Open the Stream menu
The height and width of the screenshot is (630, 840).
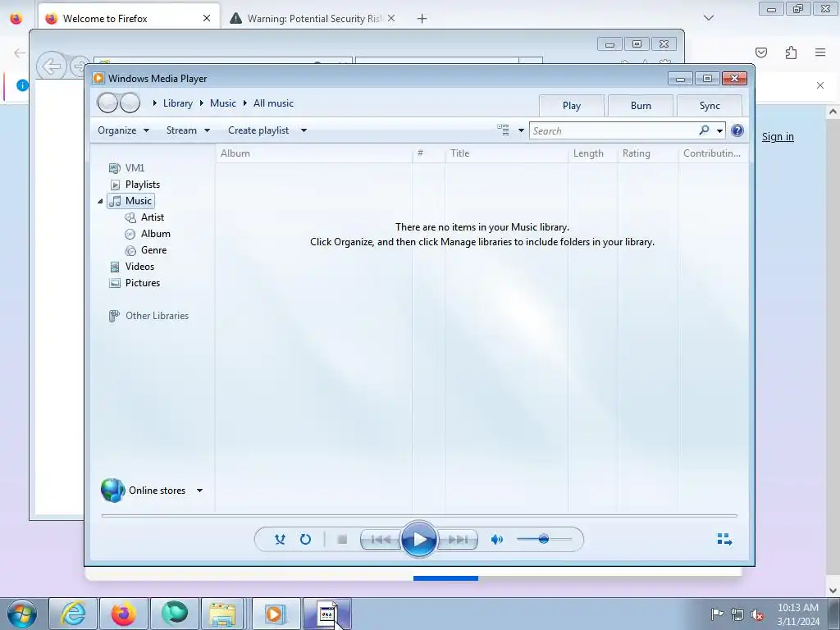188,130
